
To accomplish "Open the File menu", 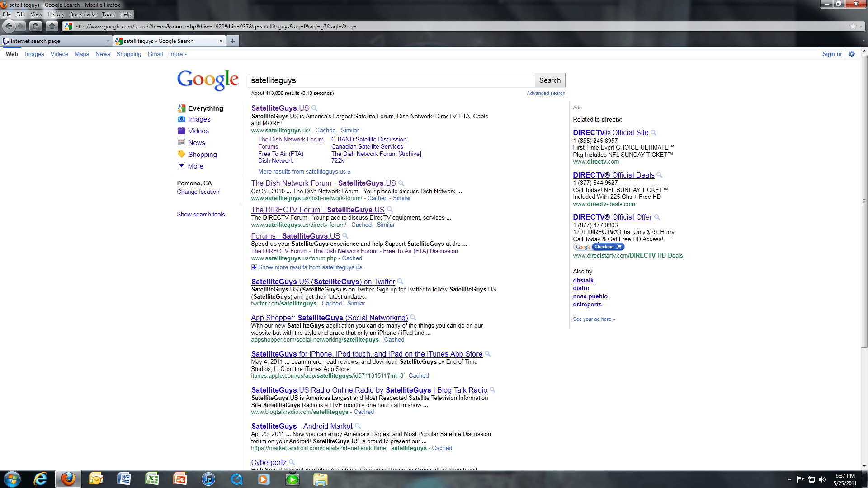I will pyautogui.click(x=7, y=14).
